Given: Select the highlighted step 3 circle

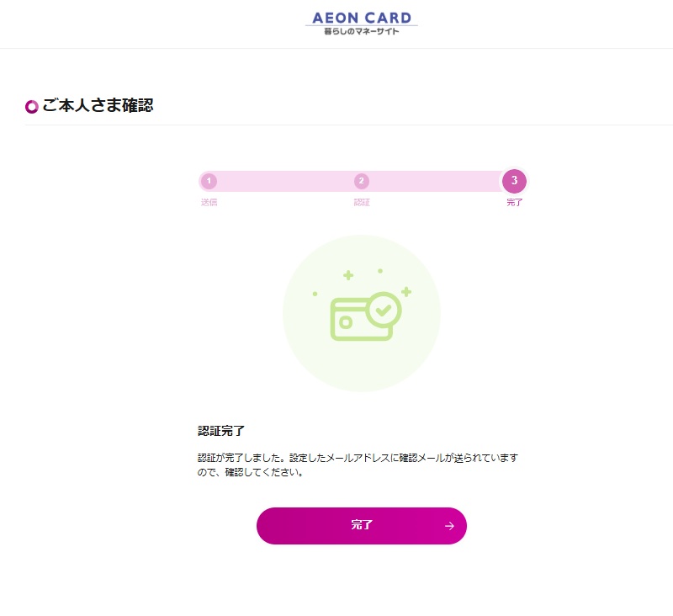Looking at the screenshot, I should 514,181.
